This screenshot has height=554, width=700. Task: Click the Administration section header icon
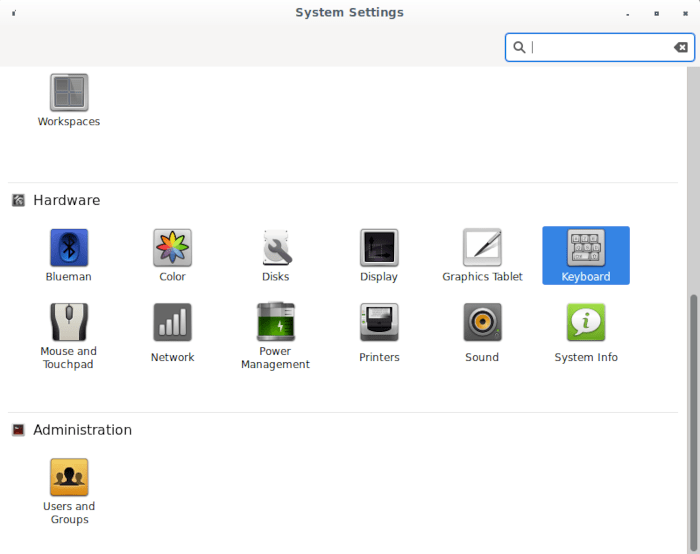pos(18,430)
